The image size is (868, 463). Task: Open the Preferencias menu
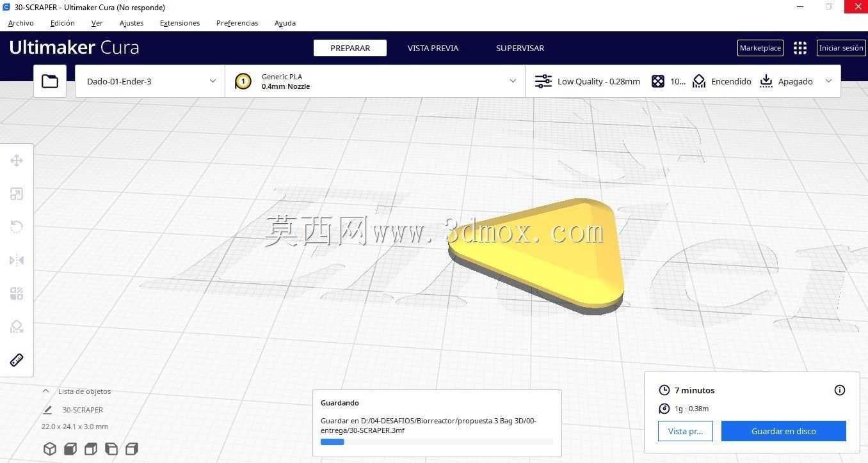click(x=237, y=23)
